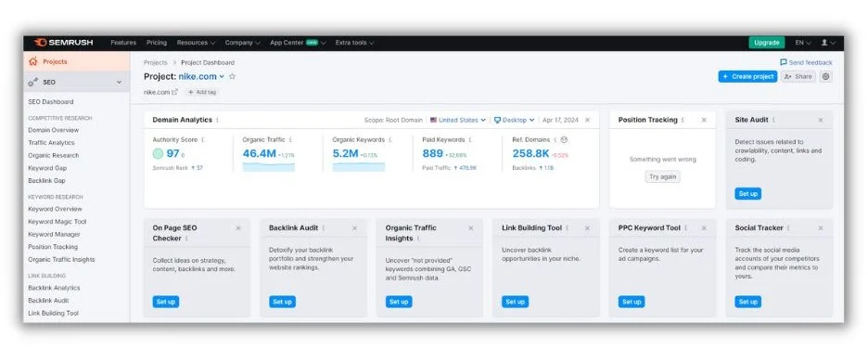The width and height of the screenshot is (868, 363).
Task: Click the Add tag field
Action: point(201,92)
